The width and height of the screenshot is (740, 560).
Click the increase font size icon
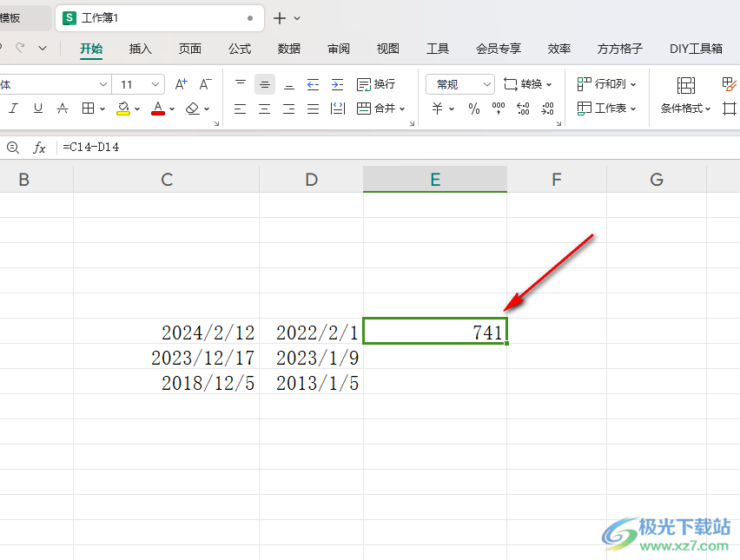182,84
